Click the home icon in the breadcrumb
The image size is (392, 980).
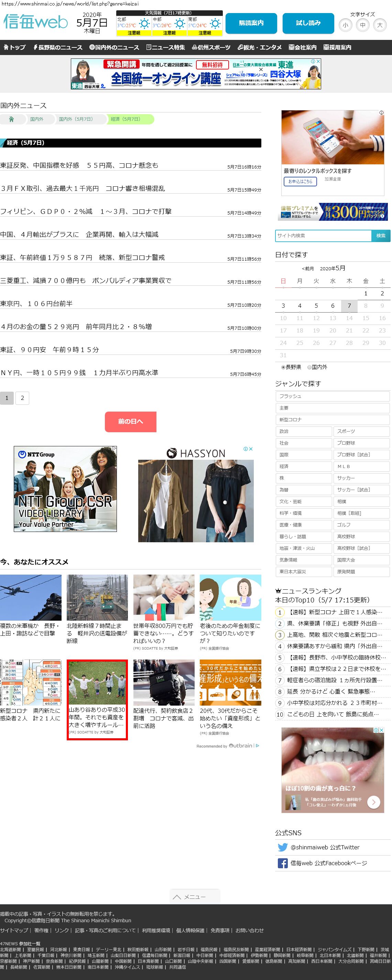[x=11, y=119]
